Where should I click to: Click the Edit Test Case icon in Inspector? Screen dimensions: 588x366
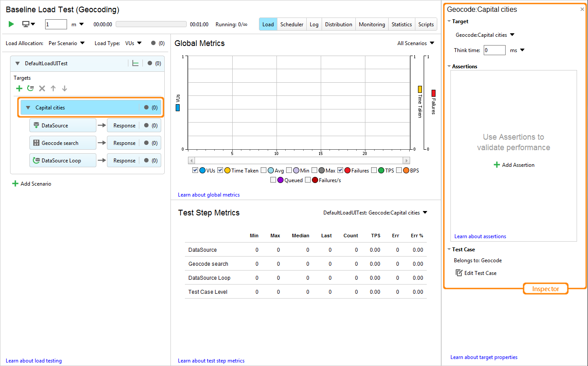458,273
